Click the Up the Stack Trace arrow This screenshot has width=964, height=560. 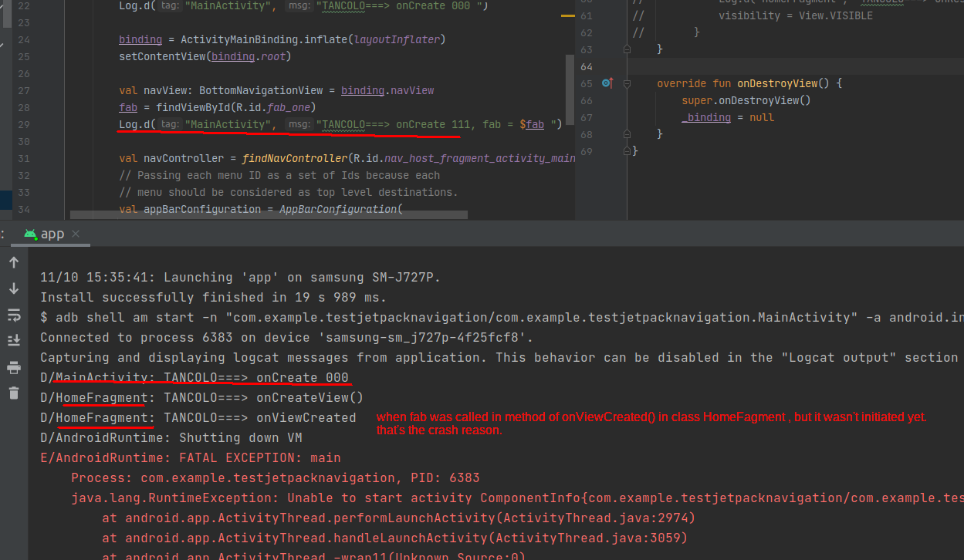tap(13, 262)
